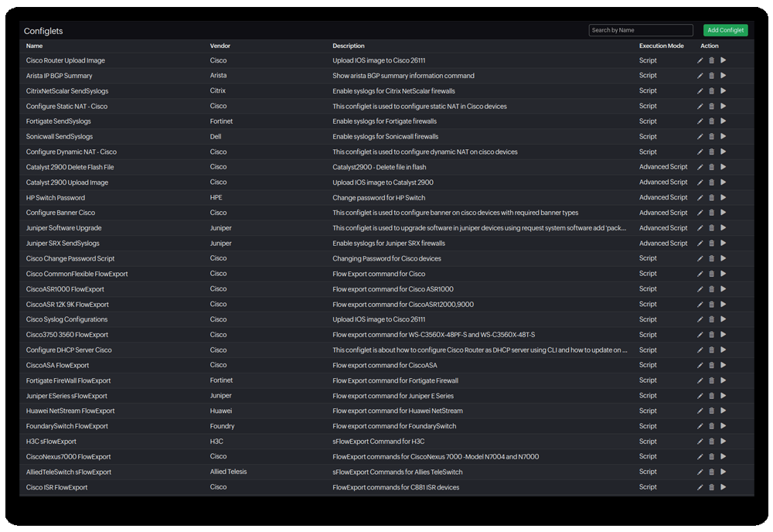Edit the Configure DHCP Server Cisco configlet
773x532 pixels.
pos(700,350)
